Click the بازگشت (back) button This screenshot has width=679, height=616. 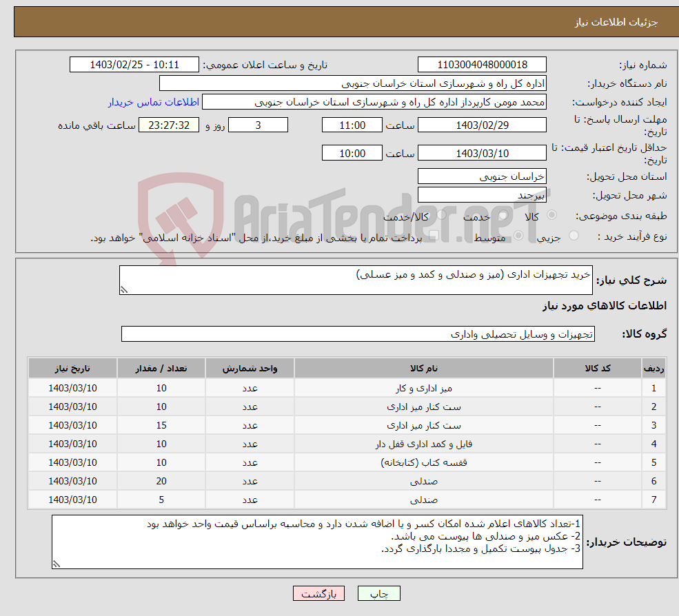pos(318,593)
